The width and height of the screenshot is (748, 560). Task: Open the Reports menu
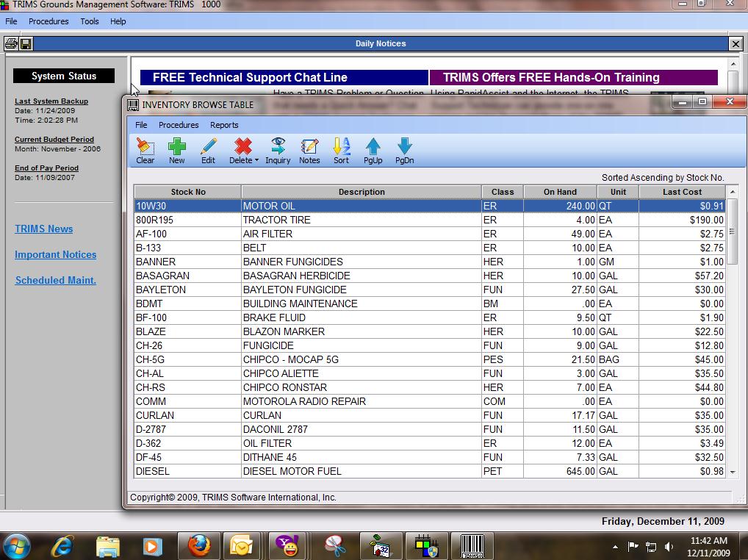coord(224,125)
